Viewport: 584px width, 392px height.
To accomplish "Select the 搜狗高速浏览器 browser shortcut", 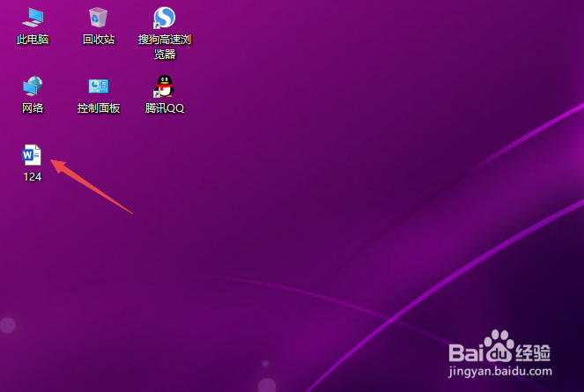I will tap(164, 18).
